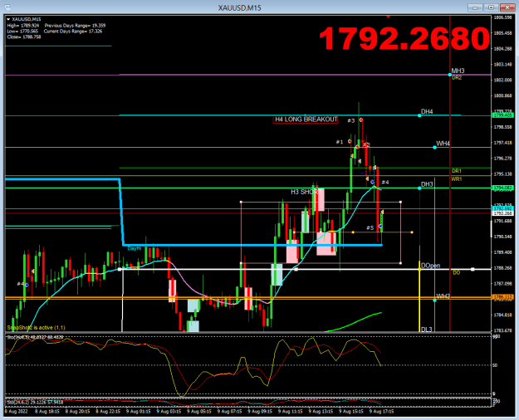Click the 1788.268 price axis value
519x420 pixels.
(x=502, y=268)
